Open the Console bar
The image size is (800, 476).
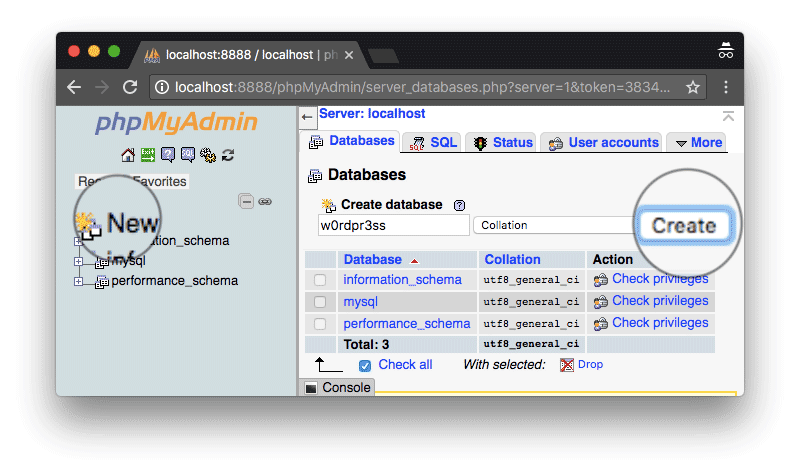[x=338, y=388]
